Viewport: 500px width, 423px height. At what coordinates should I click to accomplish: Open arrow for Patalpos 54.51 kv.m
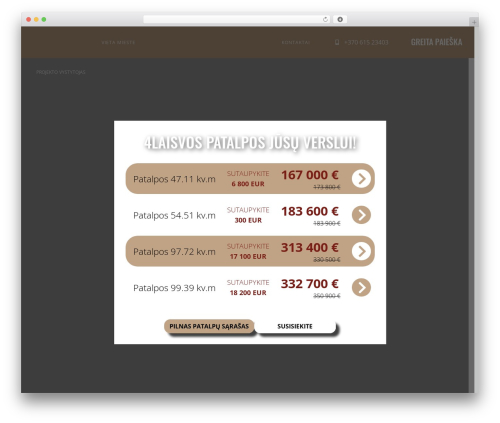coord(361,215)
